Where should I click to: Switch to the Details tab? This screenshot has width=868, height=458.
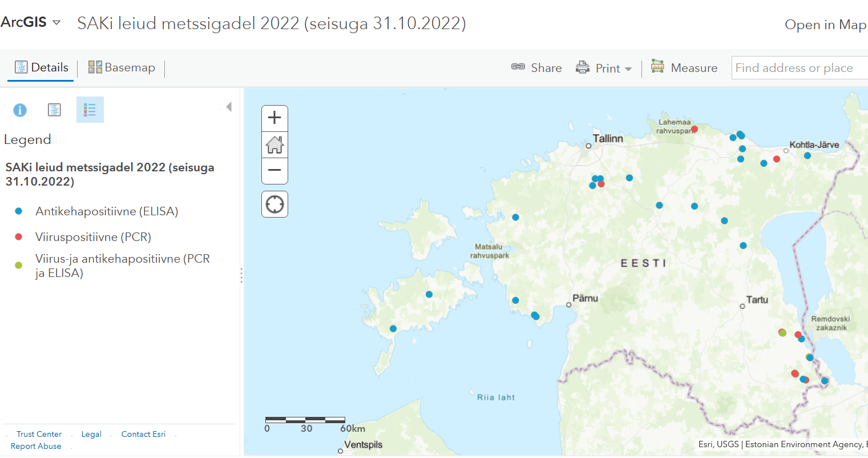tap(41, 67)
